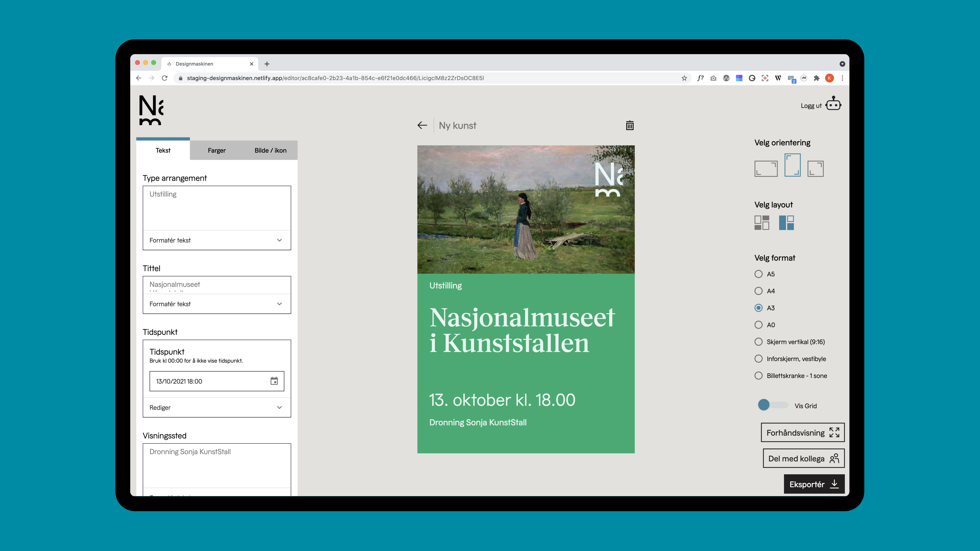The image size is (980, 551).
Task: Click the robot icon next to Logg ut
Action: point(833,103)
